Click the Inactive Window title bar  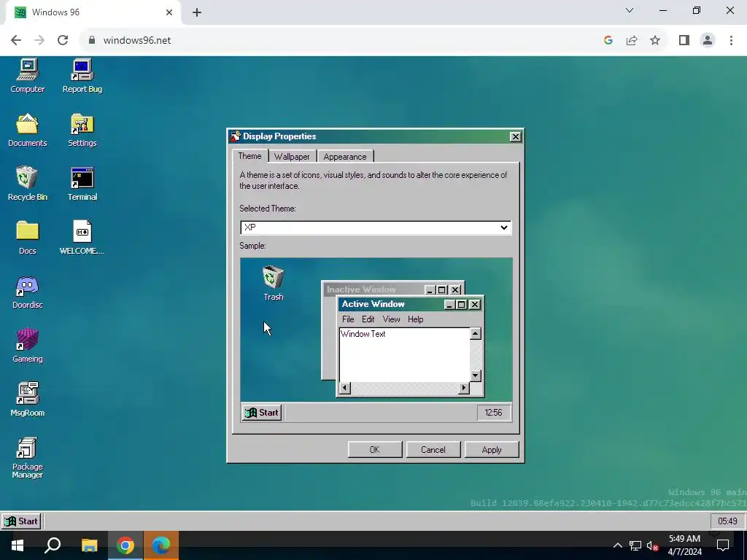[374, 289]
